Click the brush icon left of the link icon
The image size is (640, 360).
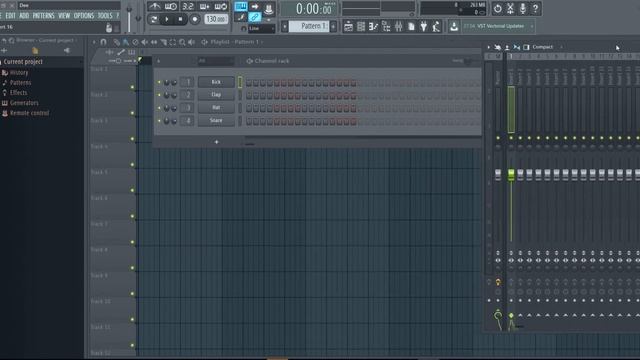(x=241, y=17)
